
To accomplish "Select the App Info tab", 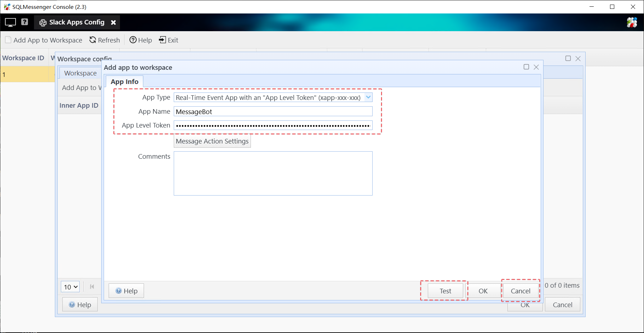I will [x=125, y=82].
